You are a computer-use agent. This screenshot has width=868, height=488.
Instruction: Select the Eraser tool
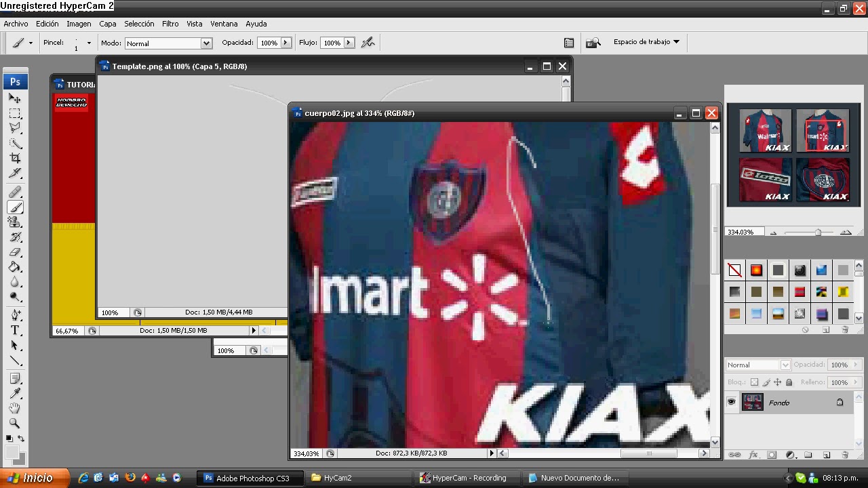click(x=15, y=252)
